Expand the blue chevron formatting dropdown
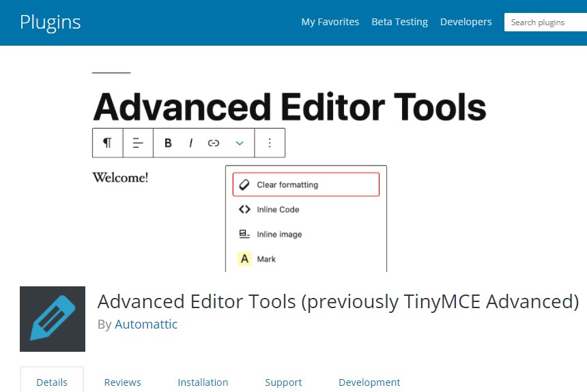 pyautogui.click(x=240, y=142)
